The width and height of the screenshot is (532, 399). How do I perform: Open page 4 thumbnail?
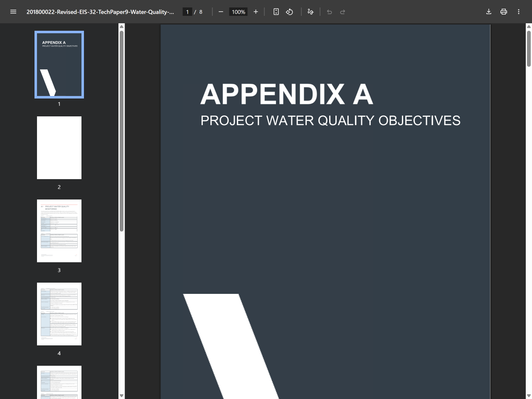(59, 314)
